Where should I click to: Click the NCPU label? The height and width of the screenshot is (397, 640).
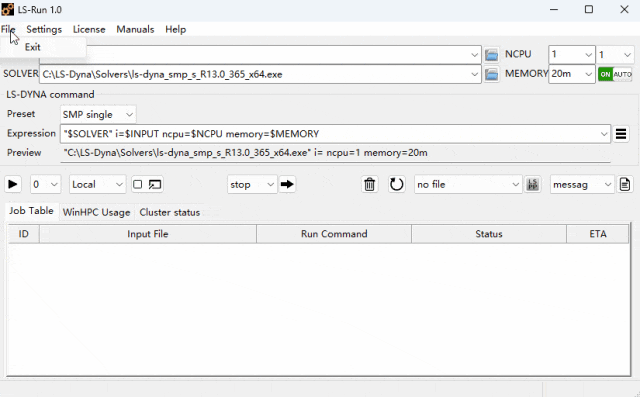[x=518, y=54]
